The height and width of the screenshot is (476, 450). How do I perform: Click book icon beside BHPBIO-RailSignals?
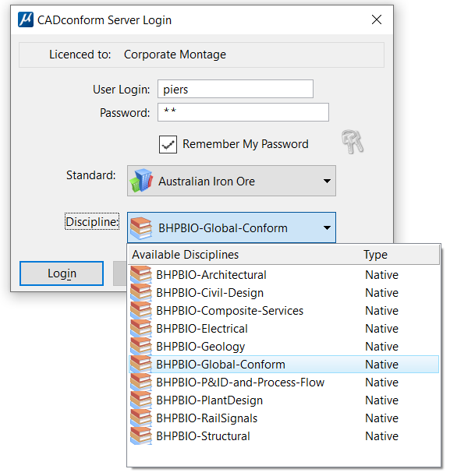coord(141,418)
